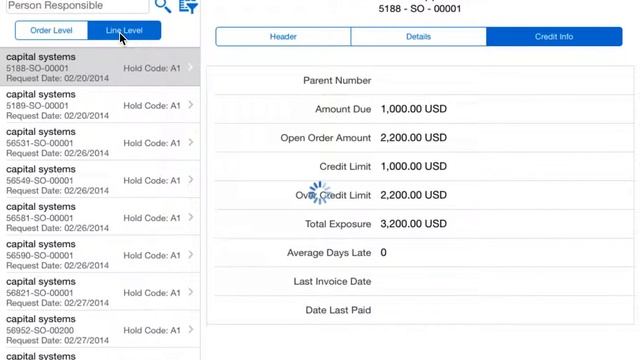This screenshot has height=360, width=640.
Task: Click Amount Due value 1,000.00 USD
Action: (413, 109)
